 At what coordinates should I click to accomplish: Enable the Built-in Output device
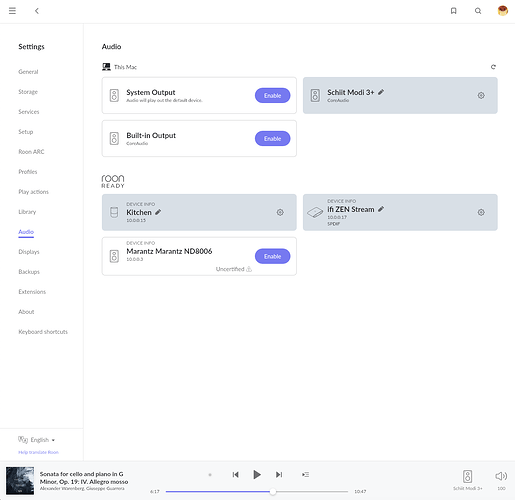[x=272, y=139]
